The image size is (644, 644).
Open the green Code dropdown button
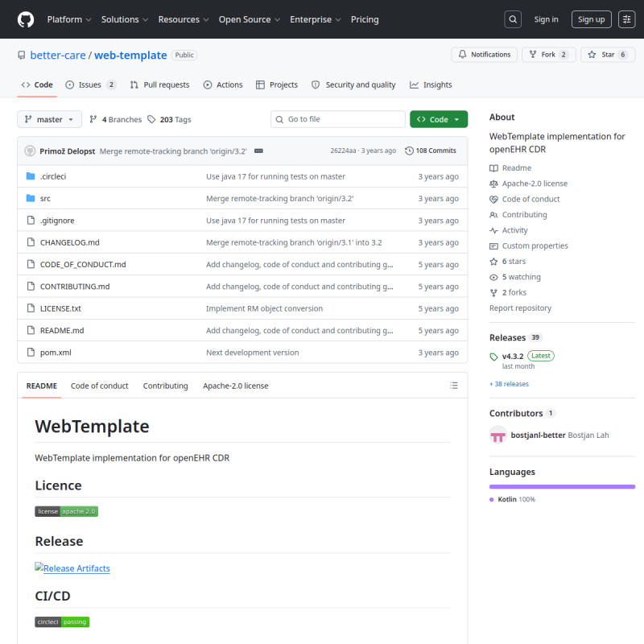(439, 119)
